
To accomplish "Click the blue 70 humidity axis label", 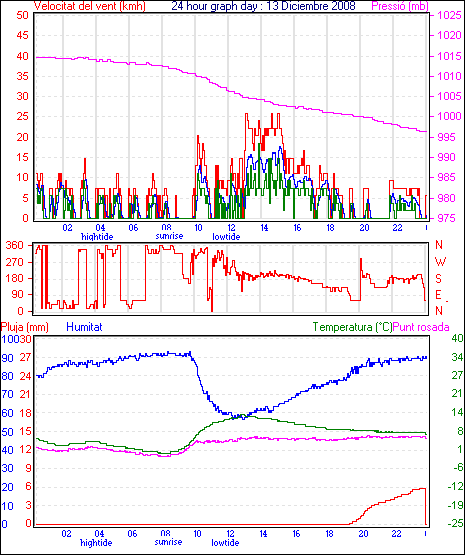I will point(7,394).
